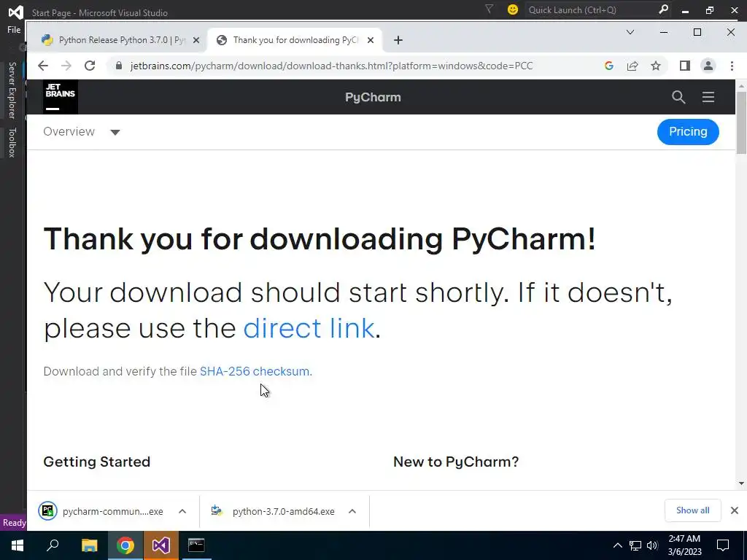Open the site search magnifier icon
This screenshot has width=747, height=560.
pos(678,97)
